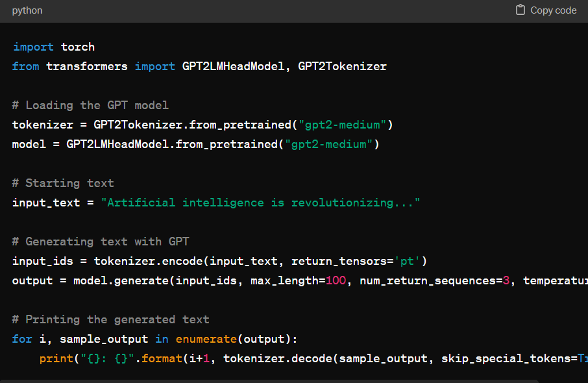The image size is (588, 383).
Task: Click the Copy code button
Action: click(x=545, y=10)
